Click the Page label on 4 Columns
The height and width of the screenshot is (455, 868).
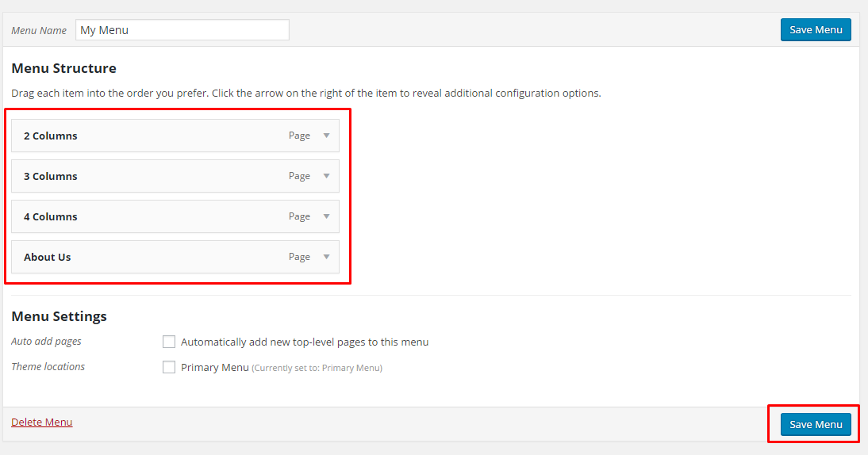(299, 216)
